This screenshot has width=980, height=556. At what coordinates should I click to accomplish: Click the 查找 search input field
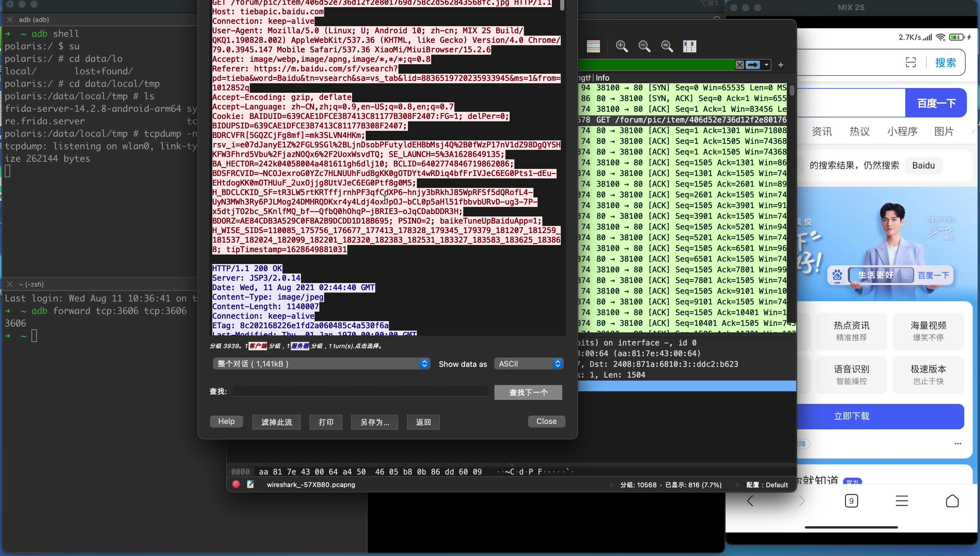[361, 391]
